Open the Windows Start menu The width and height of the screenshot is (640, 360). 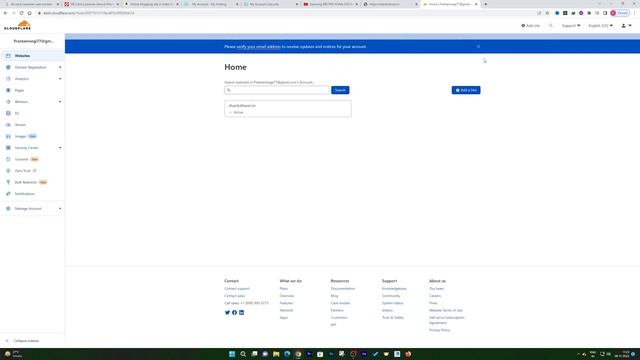tap(232, 354)
